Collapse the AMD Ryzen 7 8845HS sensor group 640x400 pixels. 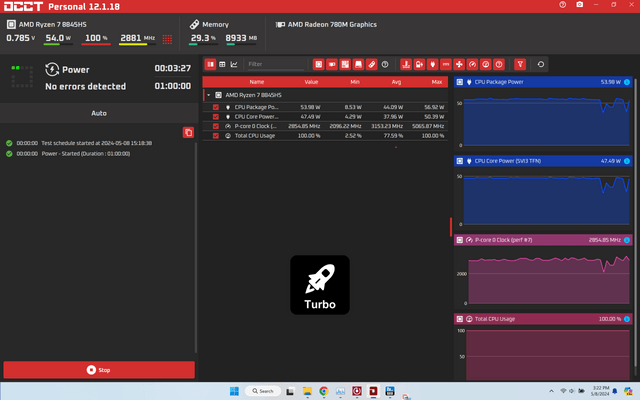click(x=209, y=95)
